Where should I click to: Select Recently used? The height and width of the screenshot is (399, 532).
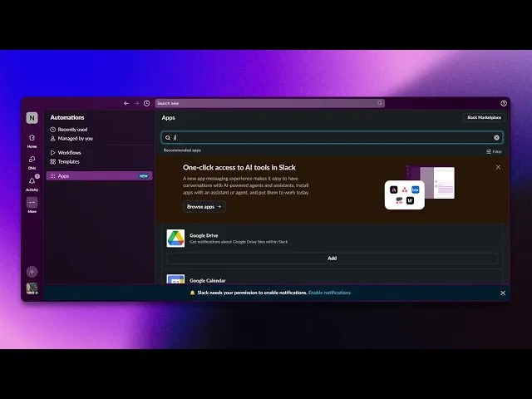[69, 130]
